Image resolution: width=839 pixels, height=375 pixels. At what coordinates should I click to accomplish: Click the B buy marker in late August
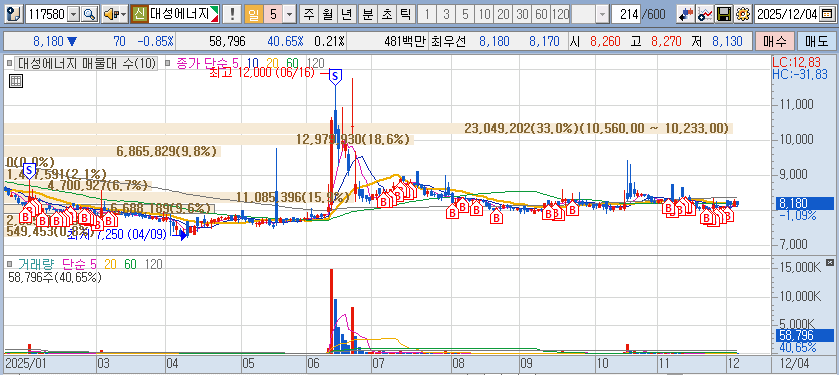[497, 217]
